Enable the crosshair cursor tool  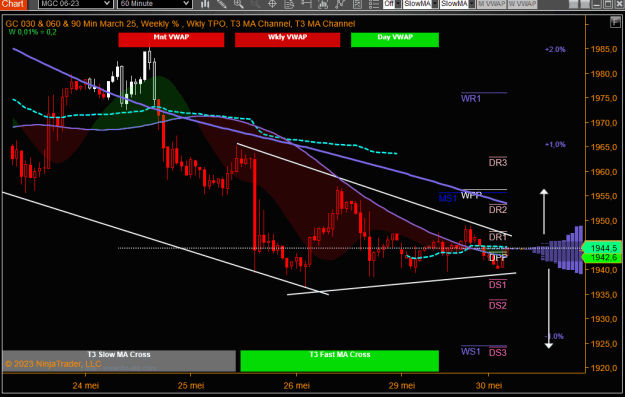[272, 4]
